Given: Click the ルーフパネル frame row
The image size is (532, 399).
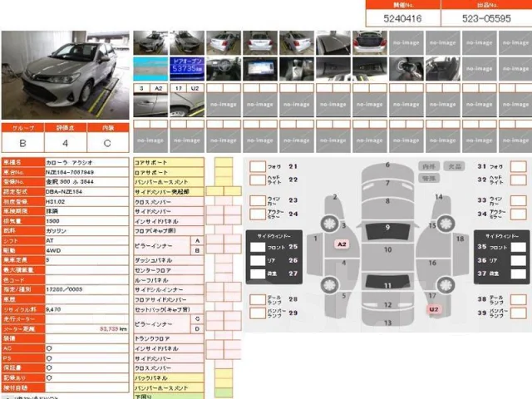Looking at the screenshot, I should [169, 280].
